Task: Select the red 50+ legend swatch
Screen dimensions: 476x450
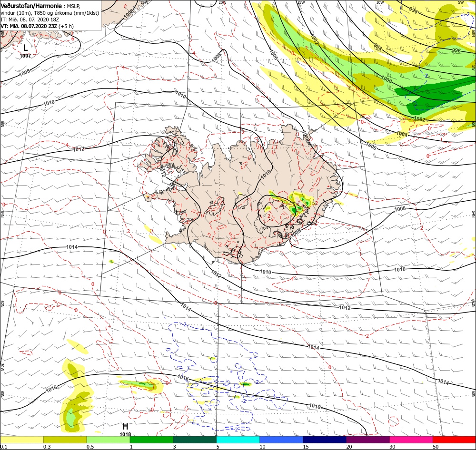Action: [x=454, y=440]
